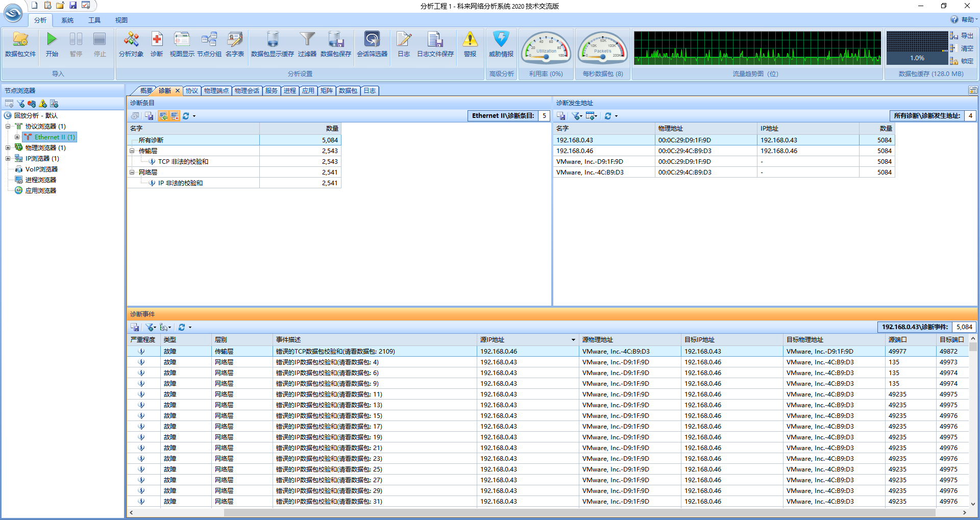Open 分析对象 analysis settings

coord(131,45)
